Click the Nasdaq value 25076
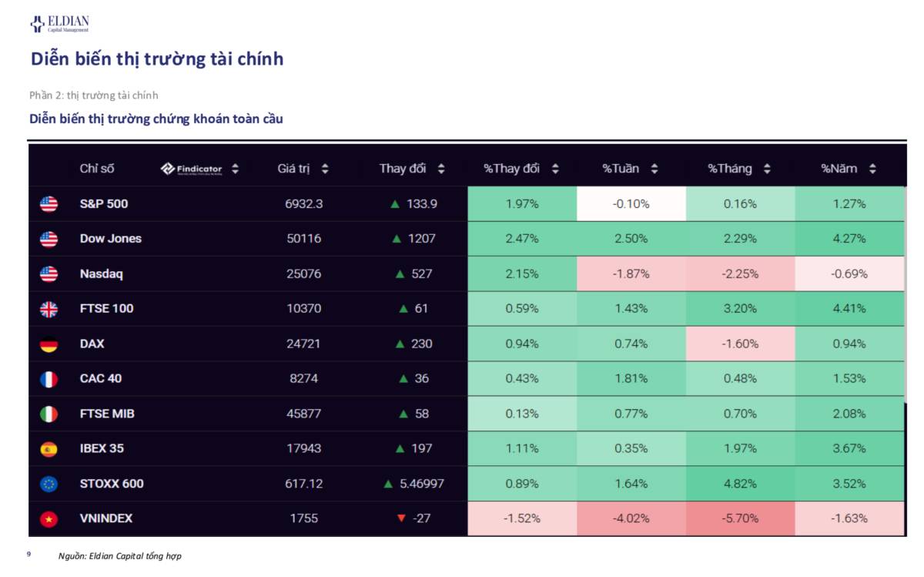The height and width of the screenshot is (577, 924). click(303, 274)
